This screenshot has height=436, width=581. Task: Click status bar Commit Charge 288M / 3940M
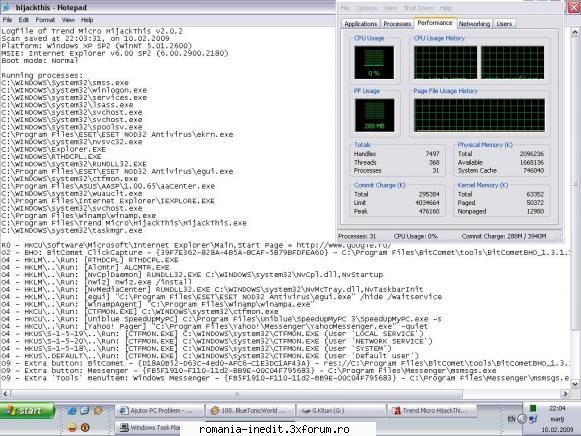click(x=504, y=236)
